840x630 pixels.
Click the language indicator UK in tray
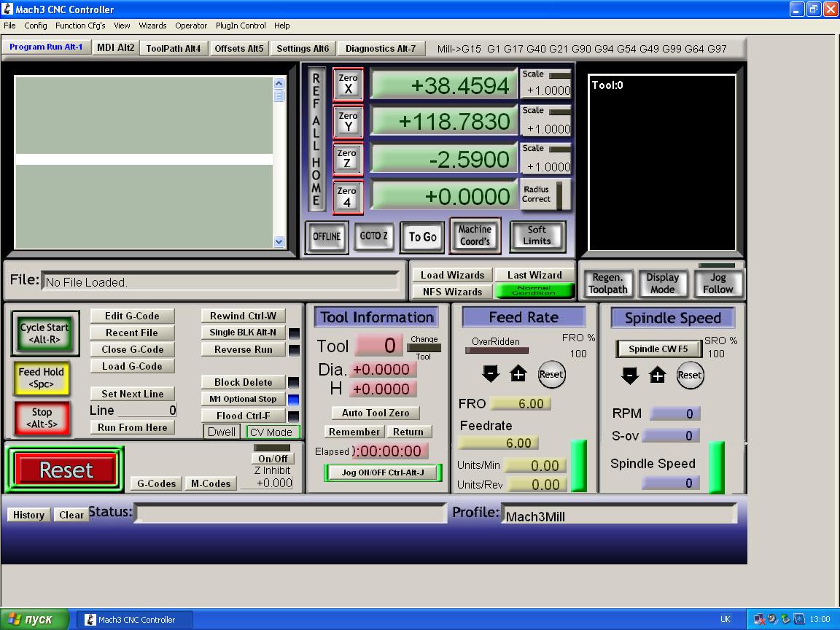point(726,619)
